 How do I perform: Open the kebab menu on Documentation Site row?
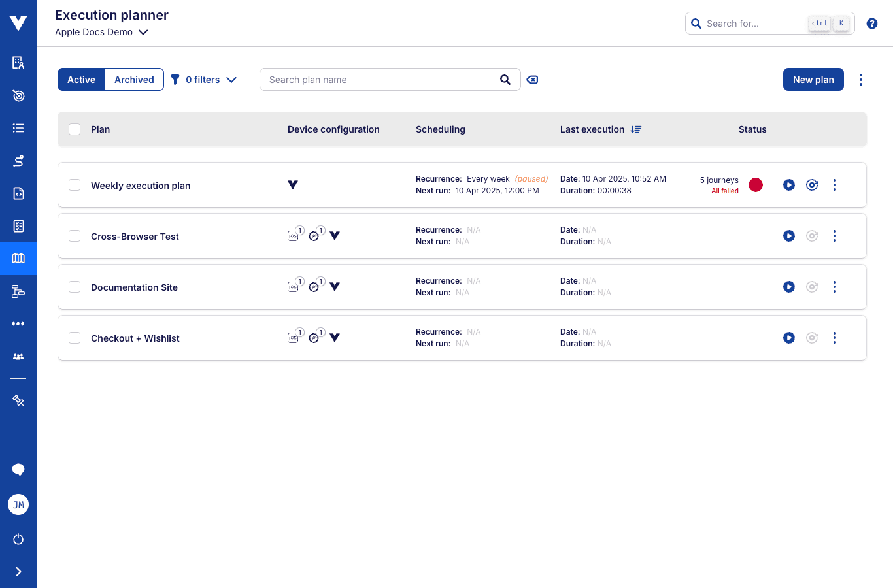tap(835, 287)
